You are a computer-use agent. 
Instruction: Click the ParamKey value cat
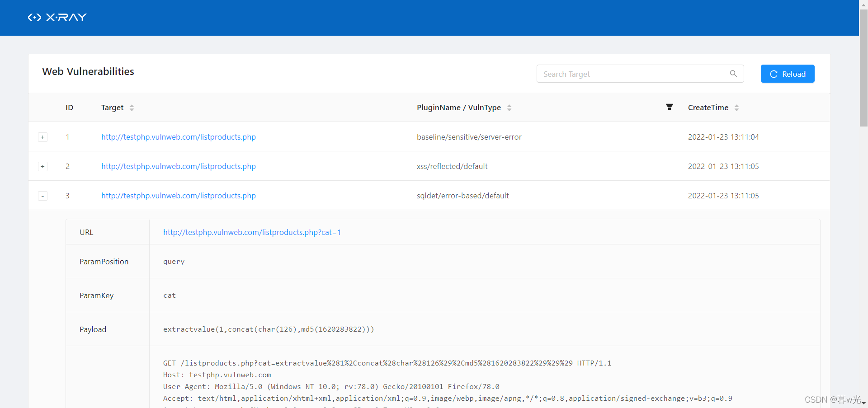coord(170,295)
